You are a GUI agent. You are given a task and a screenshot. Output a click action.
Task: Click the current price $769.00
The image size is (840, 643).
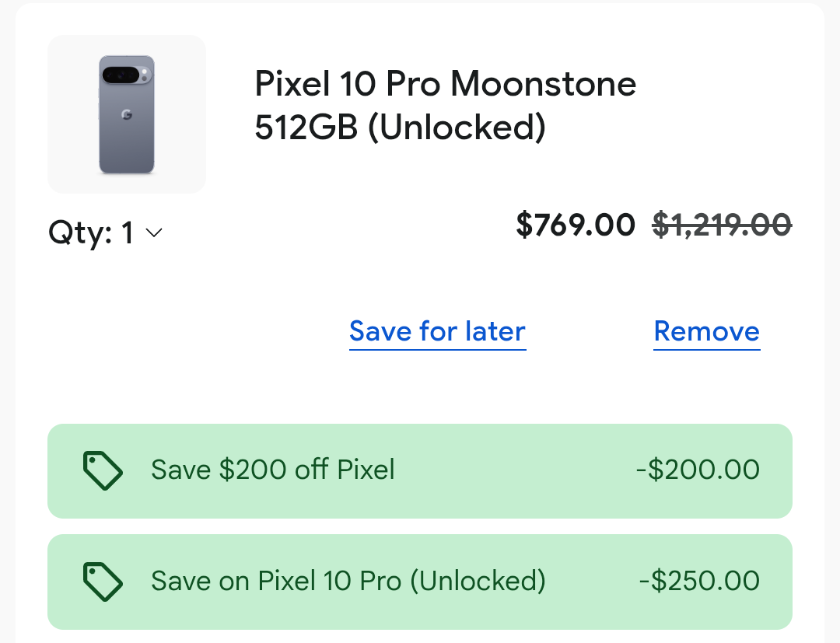click(x=576, y=225)
